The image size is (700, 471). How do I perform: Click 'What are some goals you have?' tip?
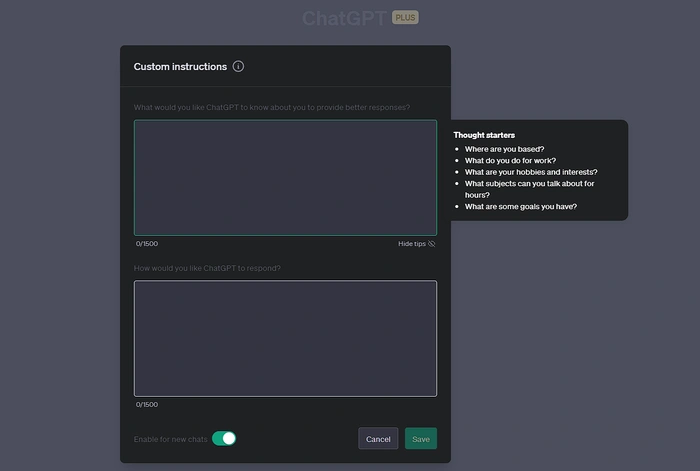tap(520, 207)
